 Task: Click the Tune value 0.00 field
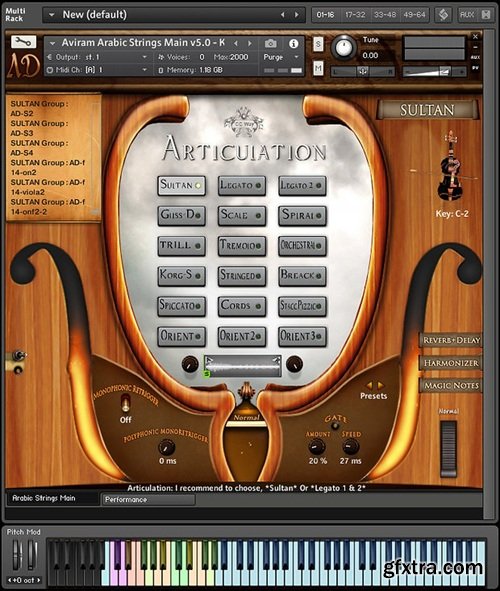pos(370,56)
